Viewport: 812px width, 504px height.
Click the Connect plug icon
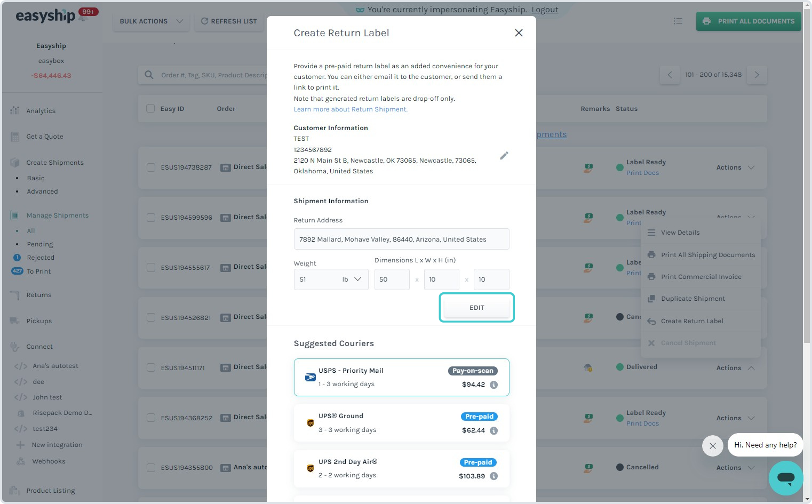[x=15, y=347]
